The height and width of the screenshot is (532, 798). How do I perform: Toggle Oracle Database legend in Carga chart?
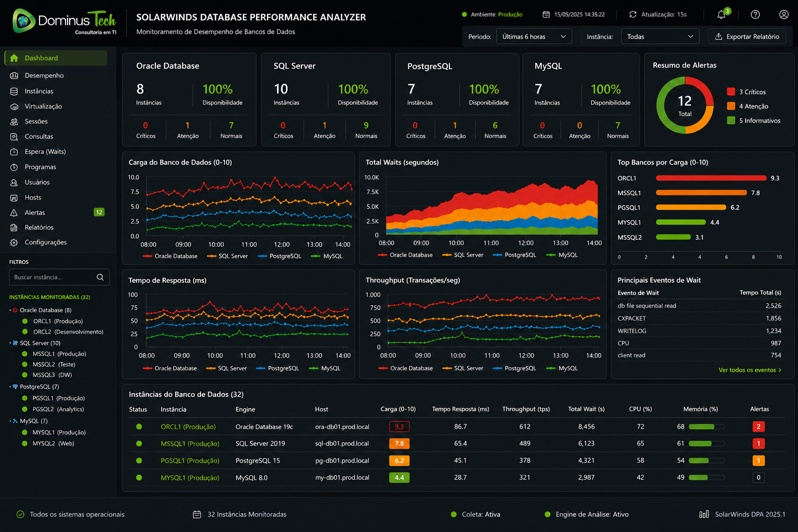170,256
